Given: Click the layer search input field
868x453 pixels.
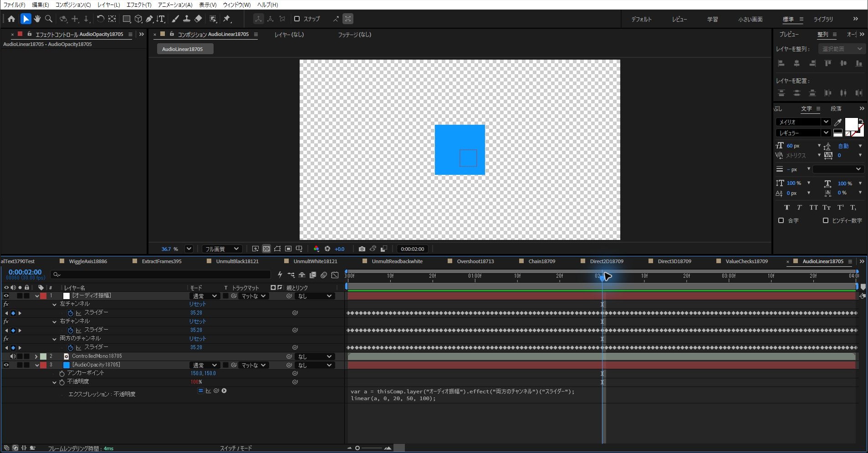Looking at the screenshot, I should tap(161, 275).
